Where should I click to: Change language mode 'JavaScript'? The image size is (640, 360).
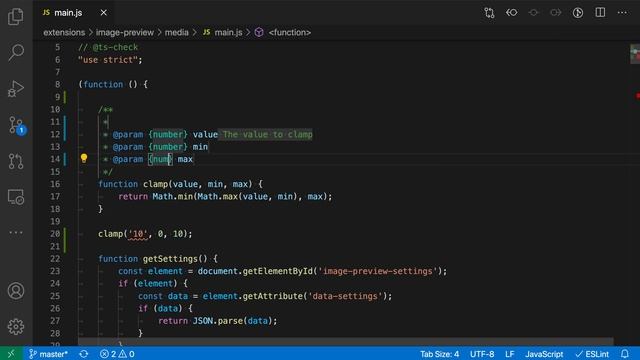pos(544,354)
